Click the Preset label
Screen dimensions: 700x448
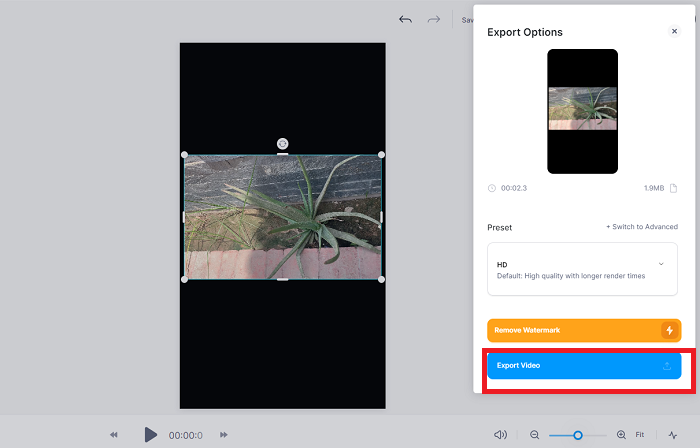(500, 228)
